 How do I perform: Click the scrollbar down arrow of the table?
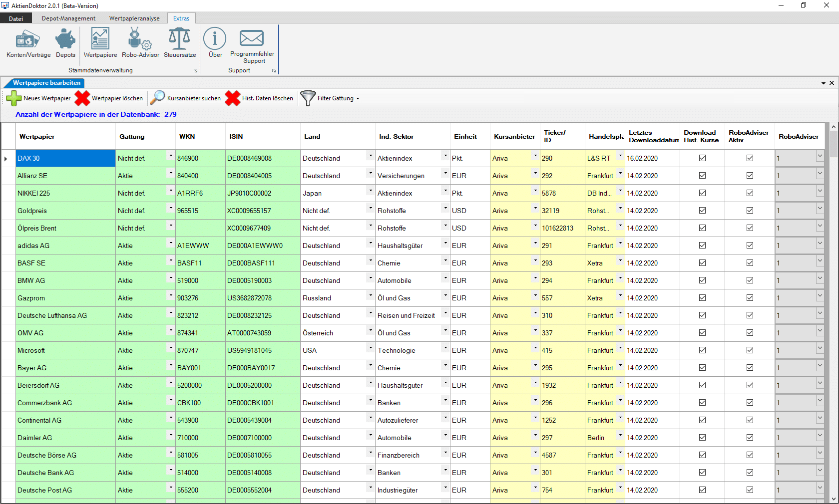pyautogui.click(x=833, y=499)
